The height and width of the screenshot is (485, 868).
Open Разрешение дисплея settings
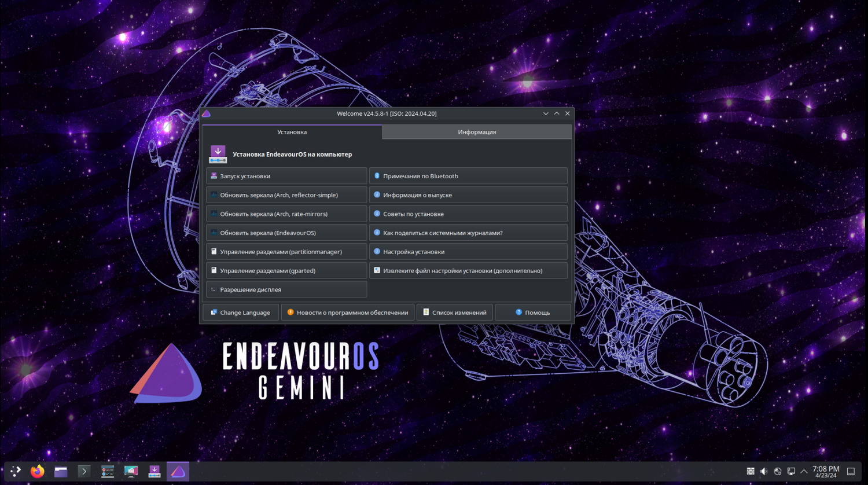286,289
